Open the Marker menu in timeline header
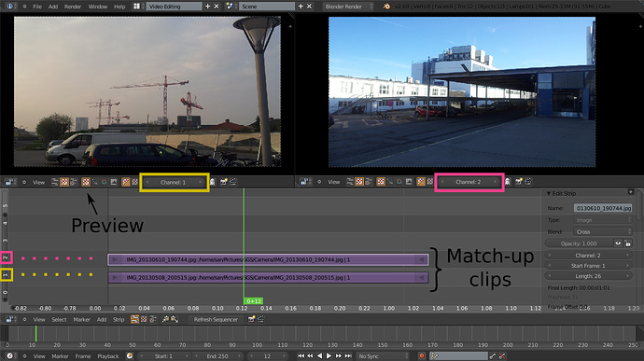This screenshot has width=644, height=361. tap(60, 356)
